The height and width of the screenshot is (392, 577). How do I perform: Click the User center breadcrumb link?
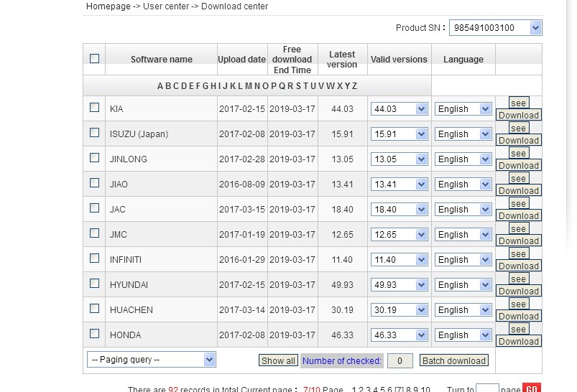pyautogui.click(x=166, y=6)
